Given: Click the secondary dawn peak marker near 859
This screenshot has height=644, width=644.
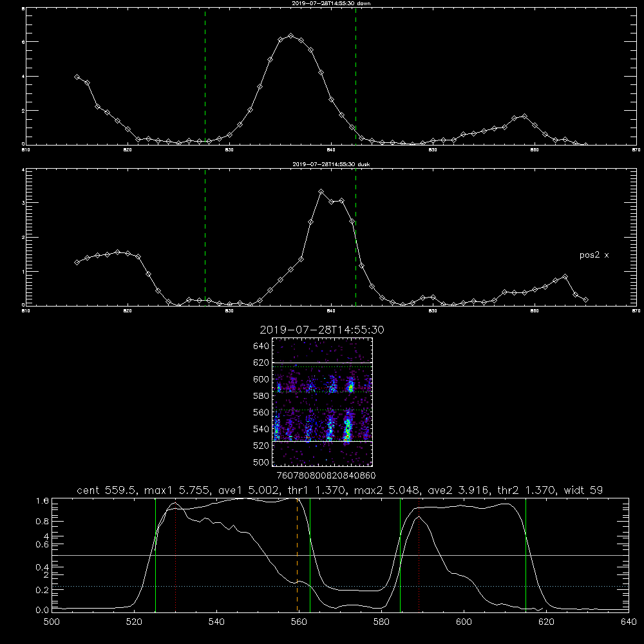Looking at the screenshot, I should coord(524,117).
